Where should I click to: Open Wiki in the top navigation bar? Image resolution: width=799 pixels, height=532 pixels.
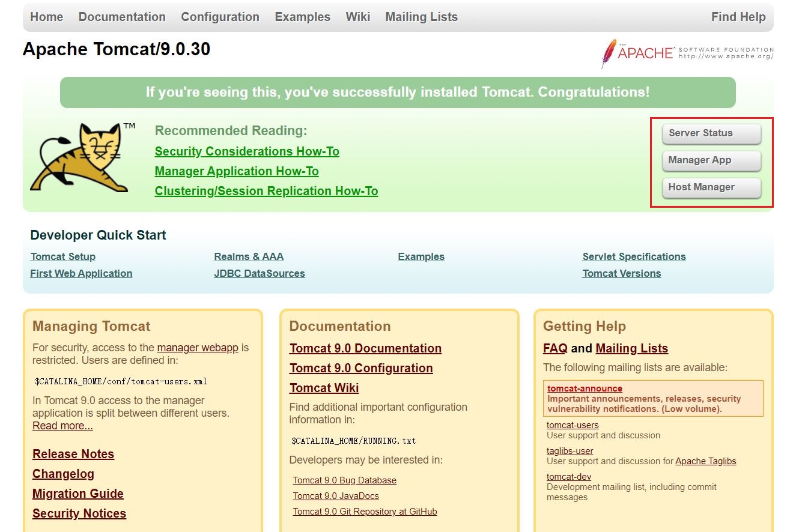[x=358, y=17]
